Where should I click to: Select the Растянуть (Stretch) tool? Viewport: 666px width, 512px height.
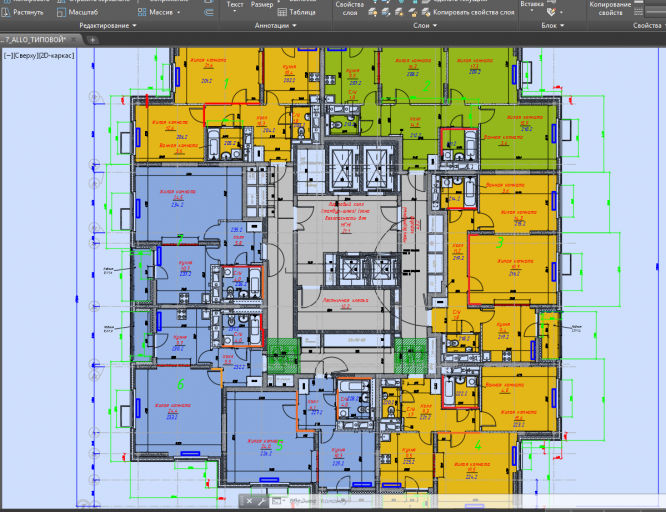(x=23, y=12)
